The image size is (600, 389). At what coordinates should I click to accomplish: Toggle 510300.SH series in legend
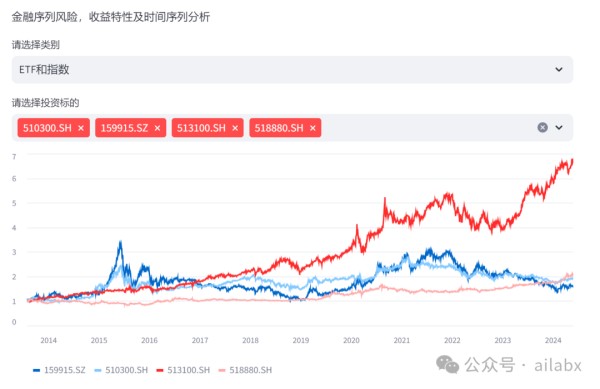pos(121,370)
